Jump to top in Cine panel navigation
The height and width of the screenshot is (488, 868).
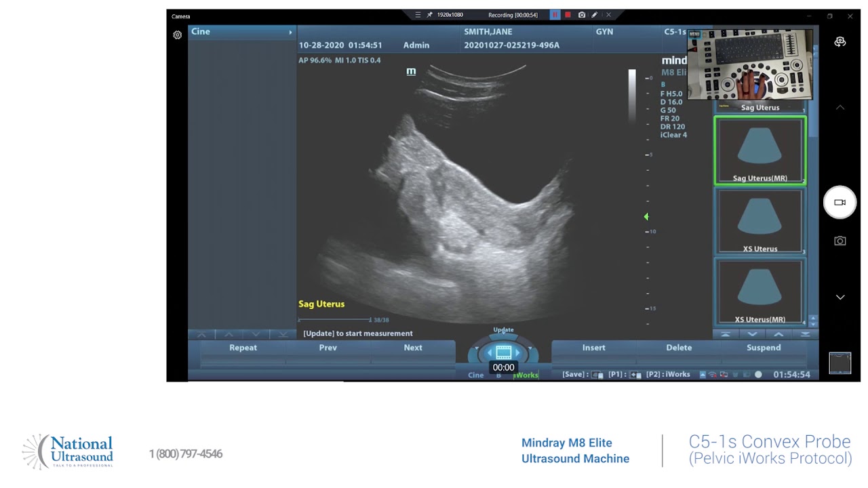point(201,334)
